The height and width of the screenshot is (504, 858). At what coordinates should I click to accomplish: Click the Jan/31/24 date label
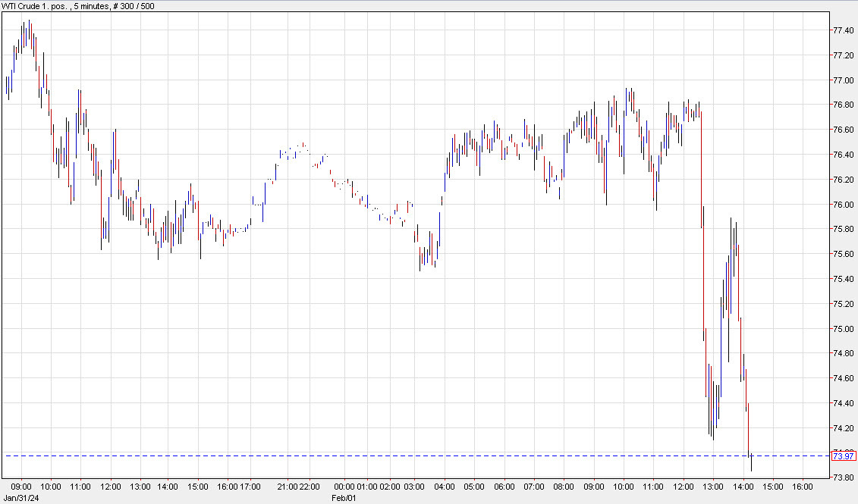[21, 498]
